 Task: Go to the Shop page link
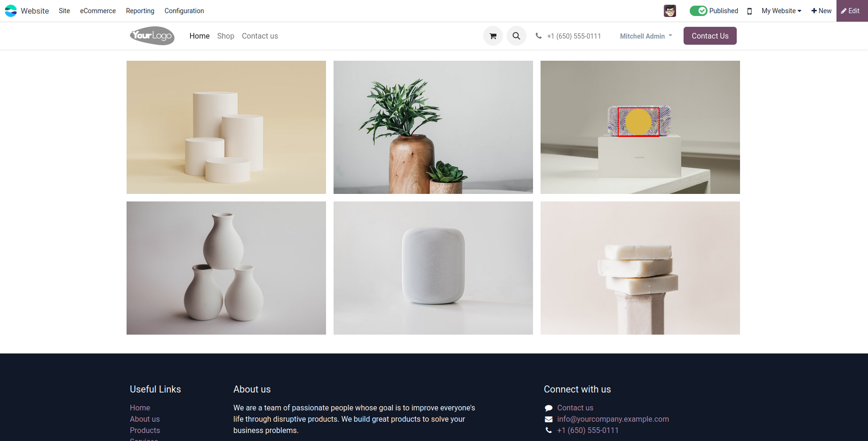tap(226, 36)
